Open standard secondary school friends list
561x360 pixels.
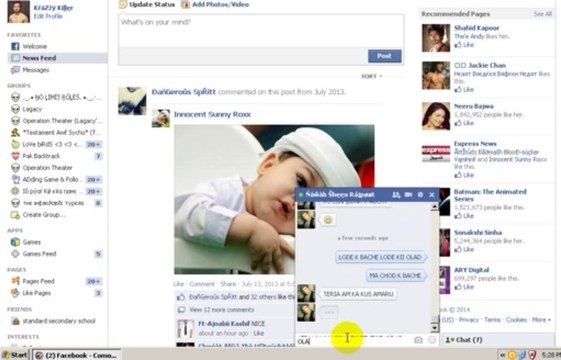click(x=59, y=321)
